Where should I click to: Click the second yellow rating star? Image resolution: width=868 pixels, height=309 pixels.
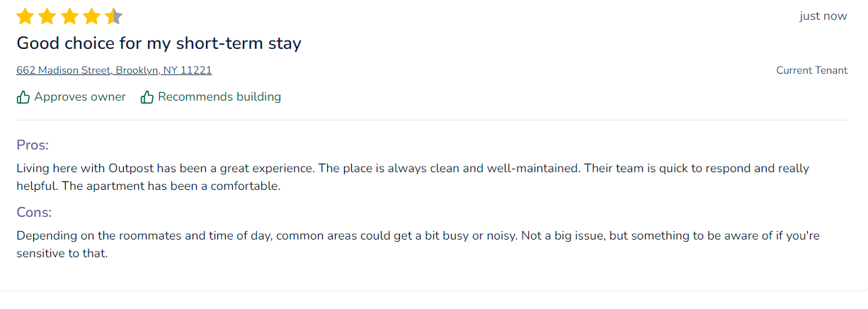tap(47, 16)
